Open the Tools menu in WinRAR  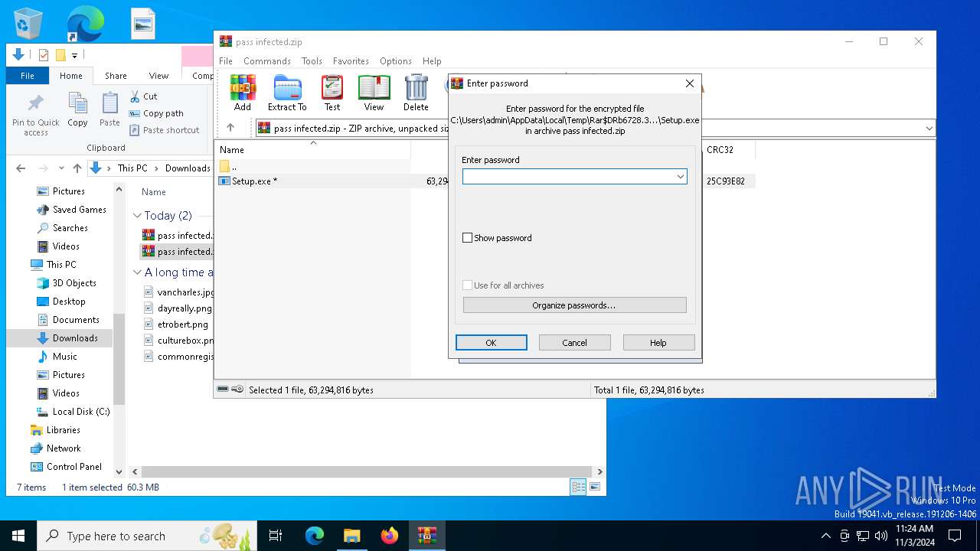(312, 61)
